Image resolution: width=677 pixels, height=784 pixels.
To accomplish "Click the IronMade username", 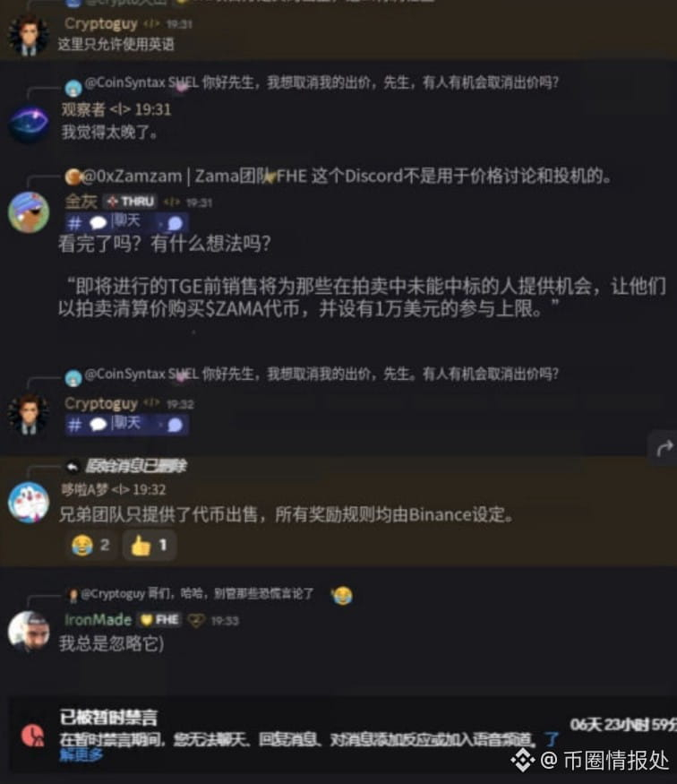I will pos(98,620).
